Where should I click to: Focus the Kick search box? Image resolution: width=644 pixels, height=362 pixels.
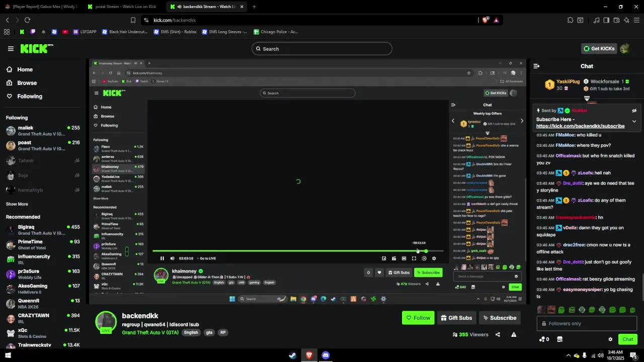(322, 49)
